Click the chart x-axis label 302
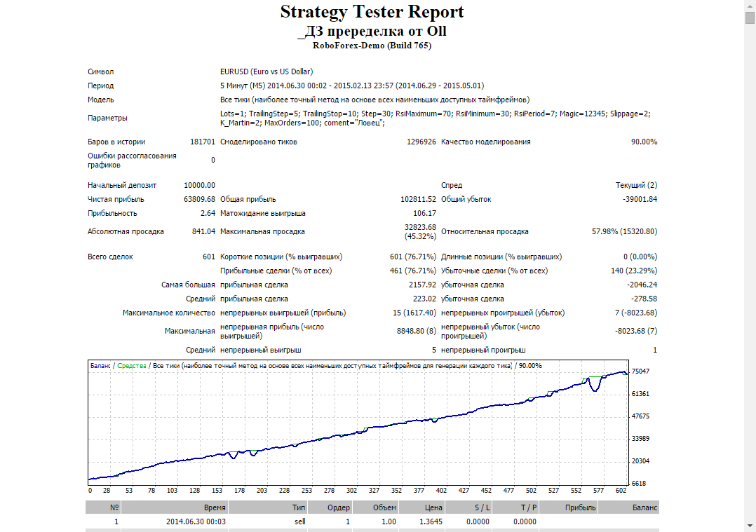The width and height of the screenshot is (756, 532). [x=351, y=491]
